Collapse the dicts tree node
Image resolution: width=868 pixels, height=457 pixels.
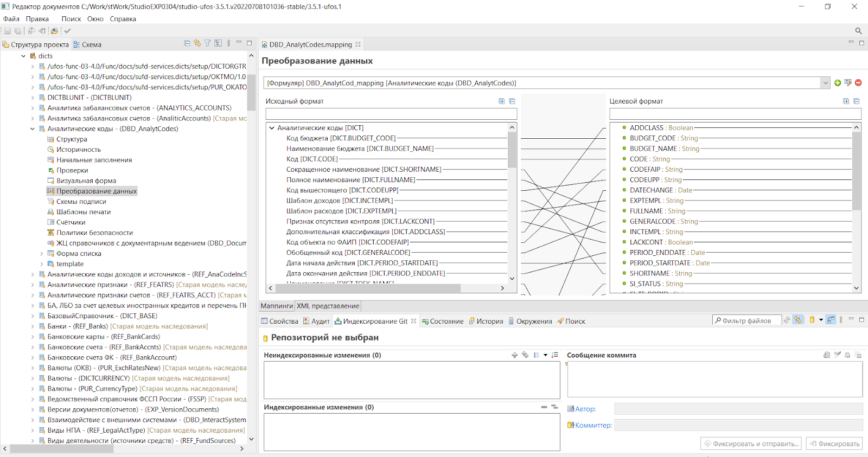pyautogui.click(x=23, y=56)
